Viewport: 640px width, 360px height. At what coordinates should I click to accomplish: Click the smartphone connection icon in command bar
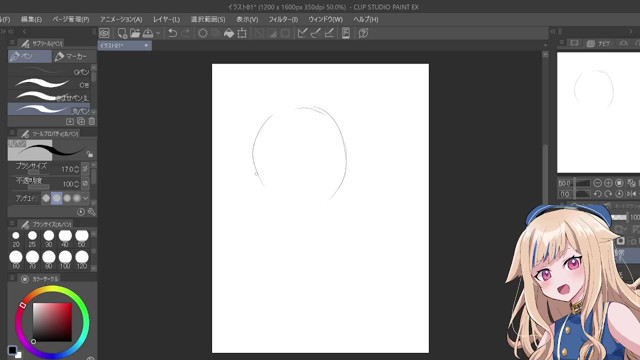coord(346,33)
